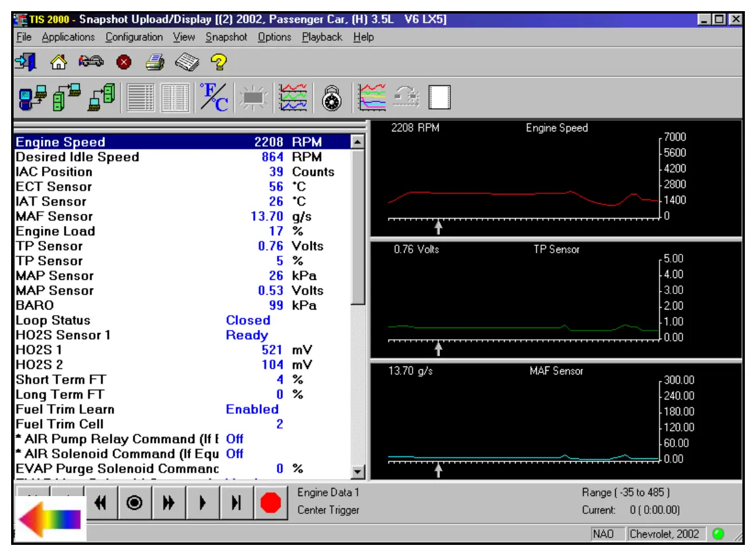
Task: Click the printer icon
Action: 154,62
